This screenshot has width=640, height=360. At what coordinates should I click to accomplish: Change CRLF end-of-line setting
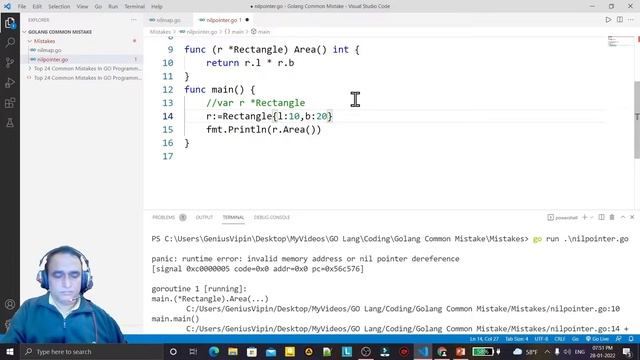coord(560,339)
